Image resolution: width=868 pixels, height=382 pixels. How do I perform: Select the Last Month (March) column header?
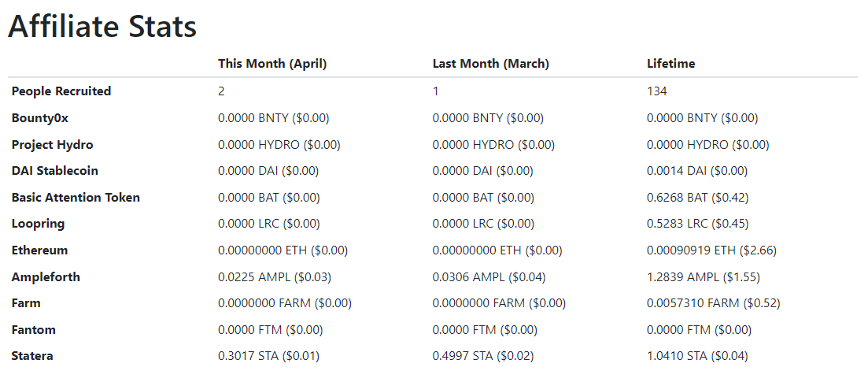tap(490, 64)
